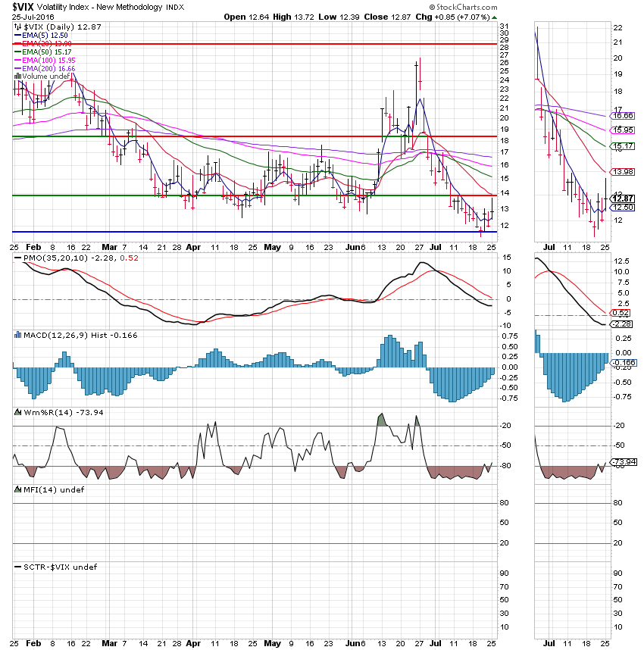Click the -73.94 Williams %R value tag
The height and width of the screenshot is (650, 644).
(624, 461)
